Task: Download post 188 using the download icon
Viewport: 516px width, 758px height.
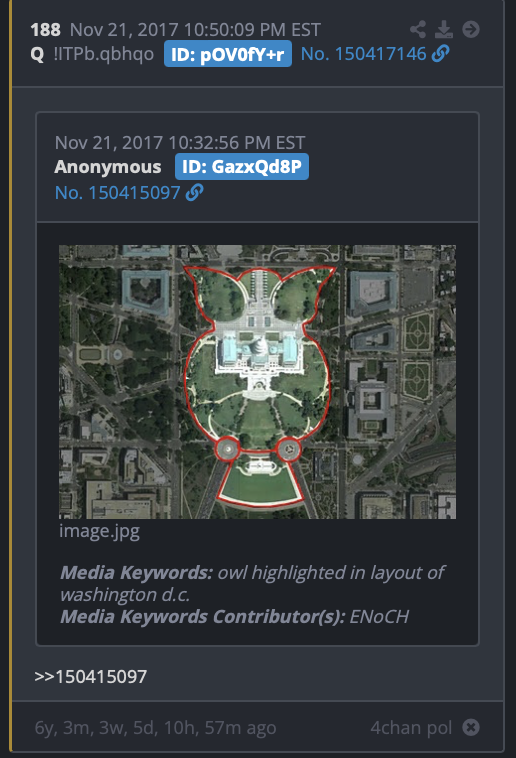Action: tap(444, 29)
